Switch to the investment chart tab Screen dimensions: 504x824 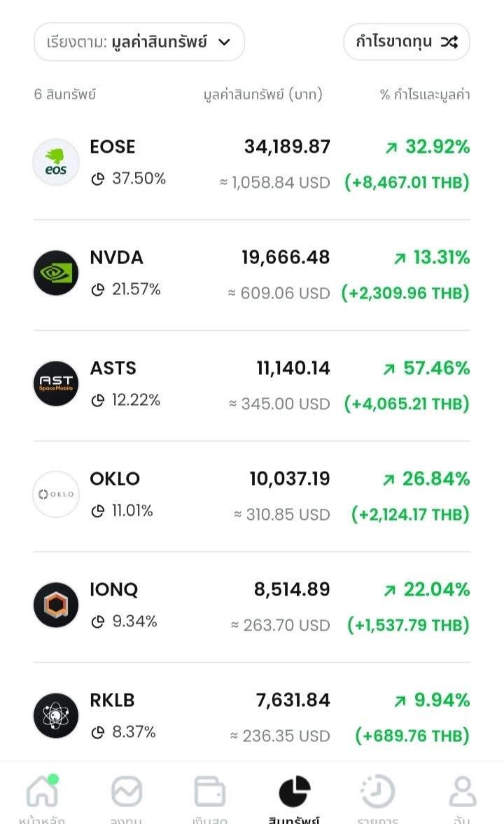tap(126, 792)
